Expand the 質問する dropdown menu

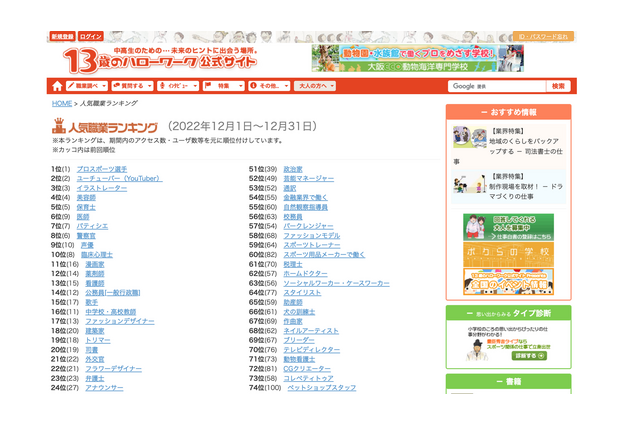click(x=134, y=86)
